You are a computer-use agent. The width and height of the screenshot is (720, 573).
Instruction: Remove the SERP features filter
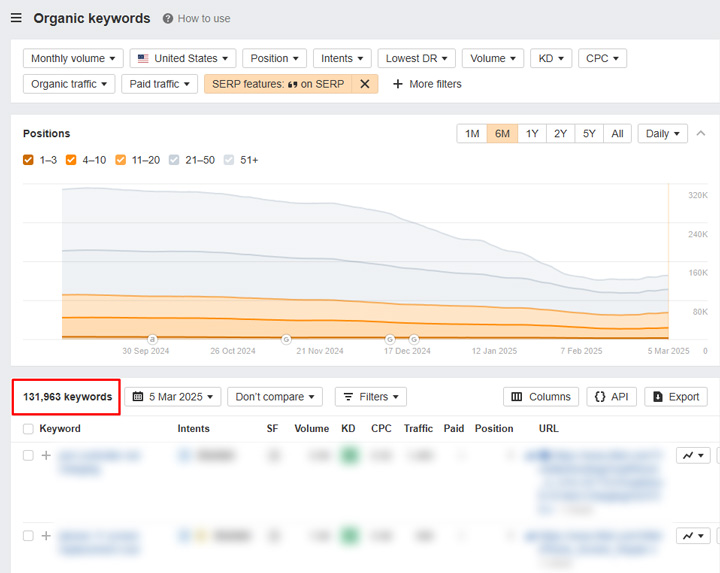365,84
